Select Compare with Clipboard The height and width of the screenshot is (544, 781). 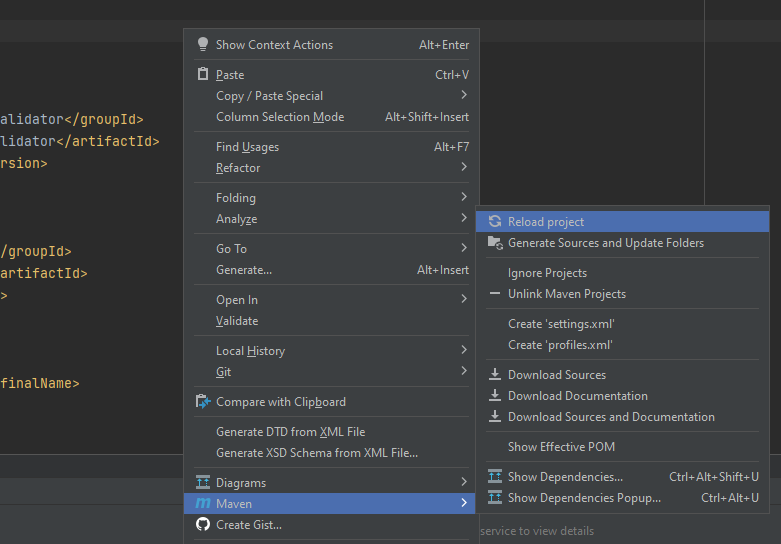331,402
